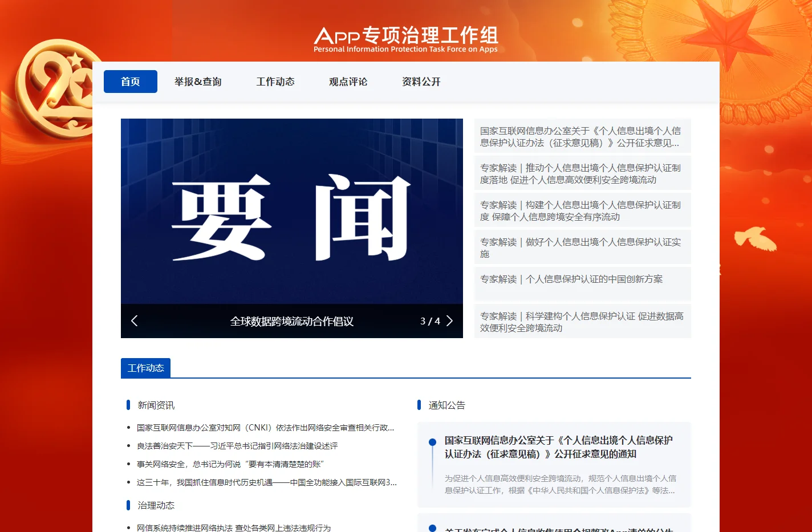Open 专家解读 做好个人信息出境认证实施 article
Image resolution: width=812 pixels, height=532 pixels.
[x=583, y=248]
